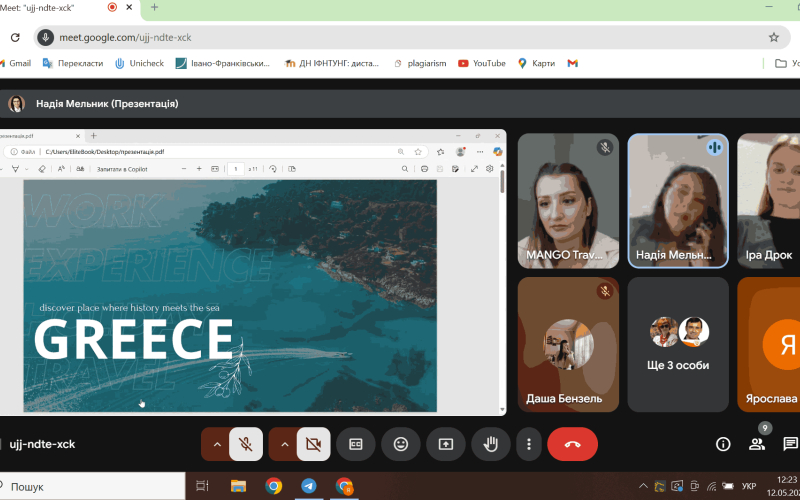Image resolution: width=800 pixels, height=500 pixels.
Task: Expand the highlighter options arrow in PDF
Action: click(x=27, y=169)
